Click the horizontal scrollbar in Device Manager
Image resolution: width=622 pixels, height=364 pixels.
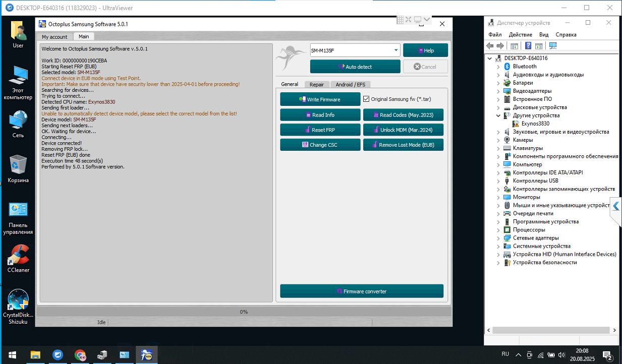coord(550,330)
